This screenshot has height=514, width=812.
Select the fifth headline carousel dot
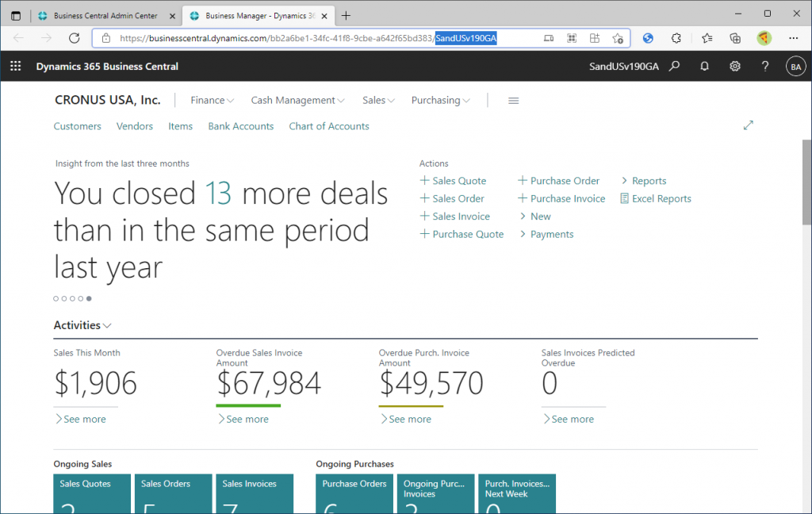tap(89, 298)
